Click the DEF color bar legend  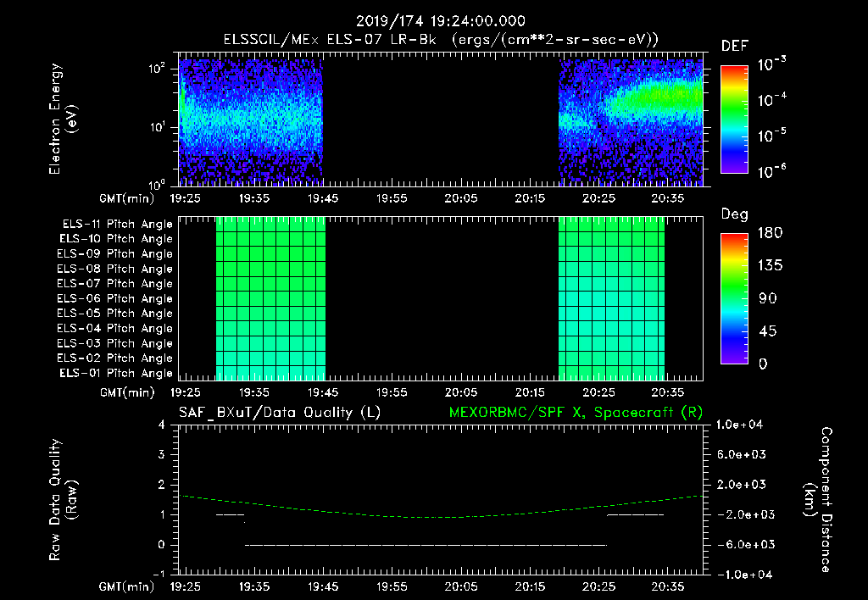[735, 119]
